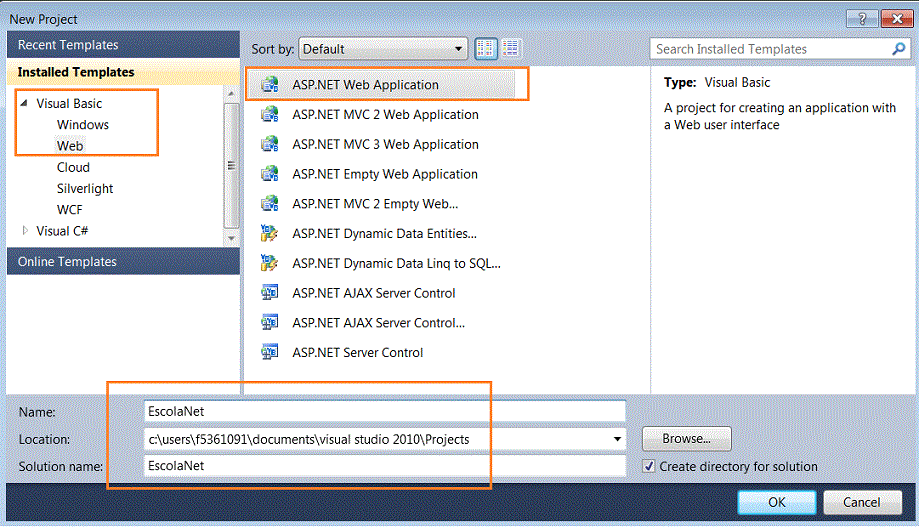This screenshot has height=528, width=919.
Task: Click the ASP.NET Empty Web Application icon
Action: tap(270, 174)
